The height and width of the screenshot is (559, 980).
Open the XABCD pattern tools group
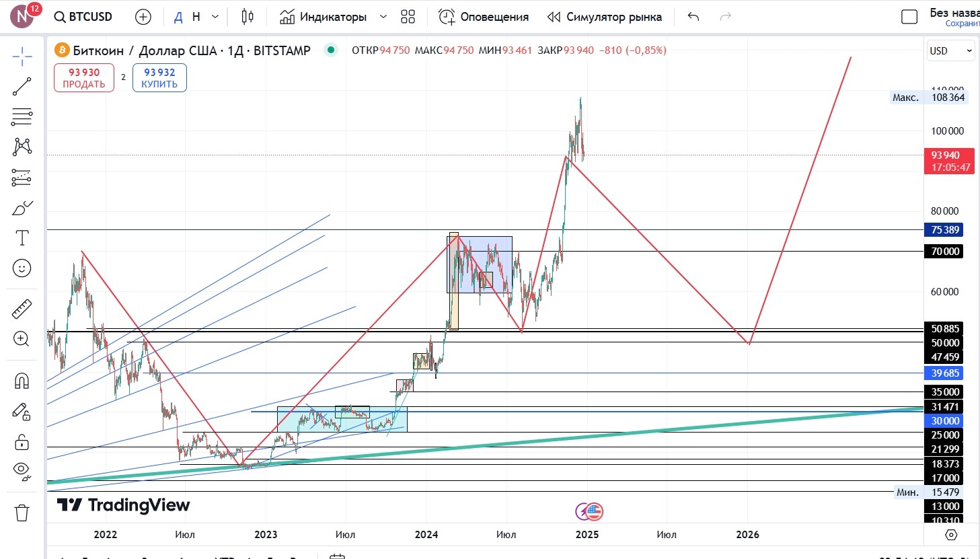pyautogui.click(x=22, y=147)
